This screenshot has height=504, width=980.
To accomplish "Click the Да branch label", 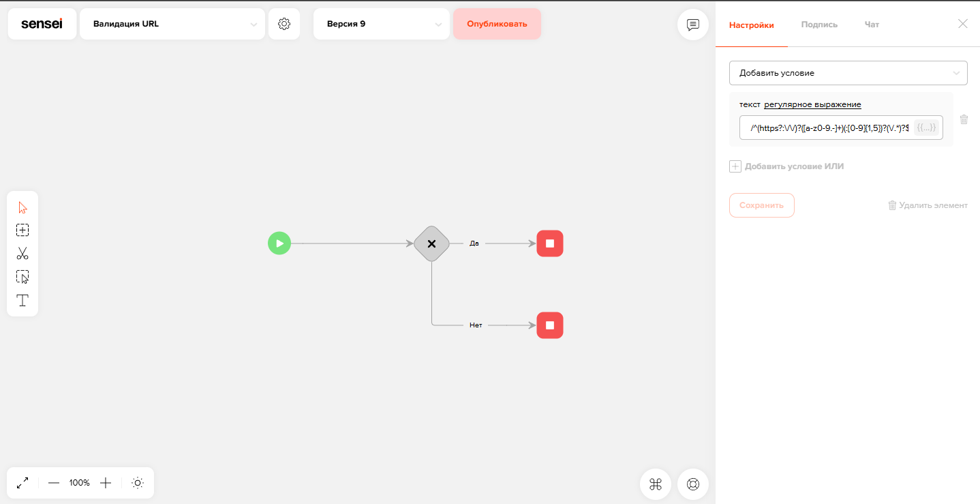I will click(x=474, y=243).
